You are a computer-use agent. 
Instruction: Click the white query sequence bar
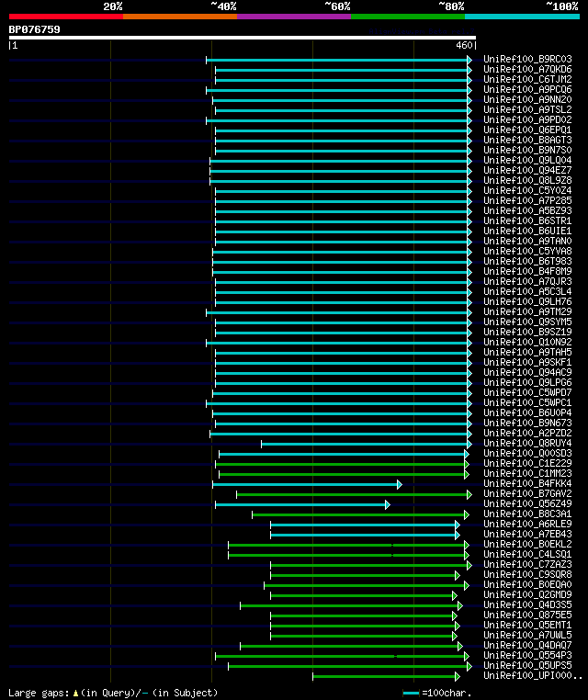click(x=243, y=38)
